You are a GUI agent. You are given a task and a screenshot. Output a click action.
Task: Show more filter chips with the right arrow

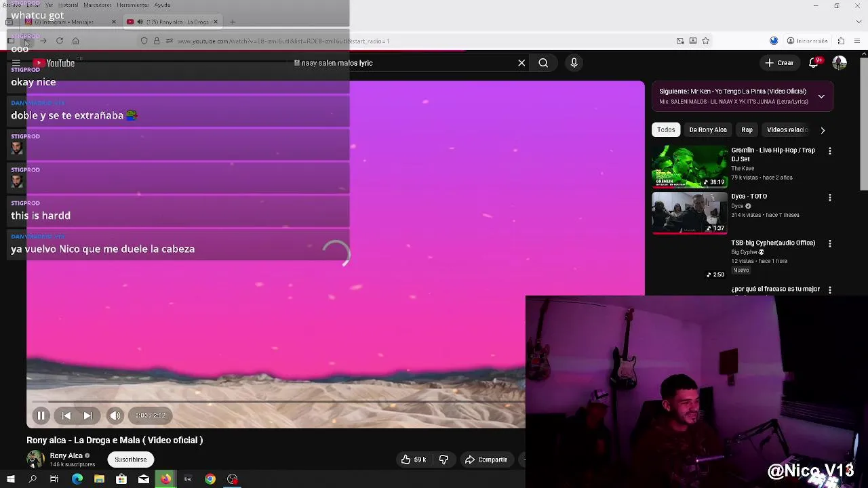[823, 130]
